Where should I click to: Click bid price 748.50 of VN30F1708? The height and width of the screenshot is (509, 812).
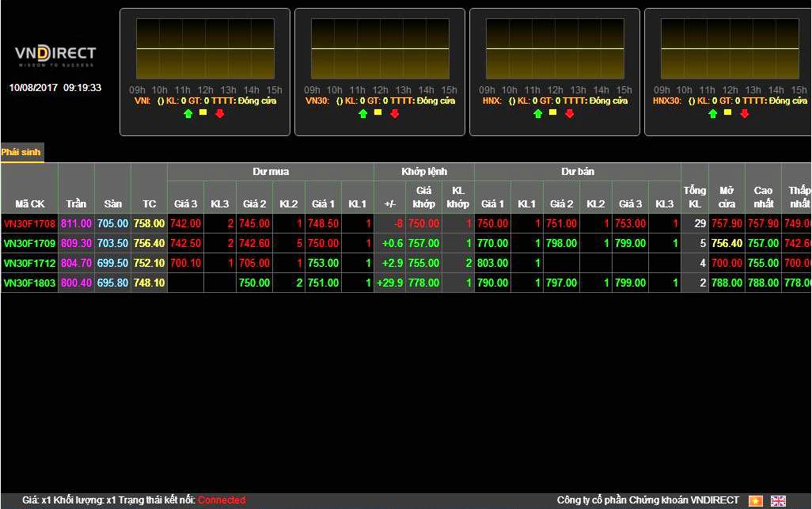click(323, 224)
